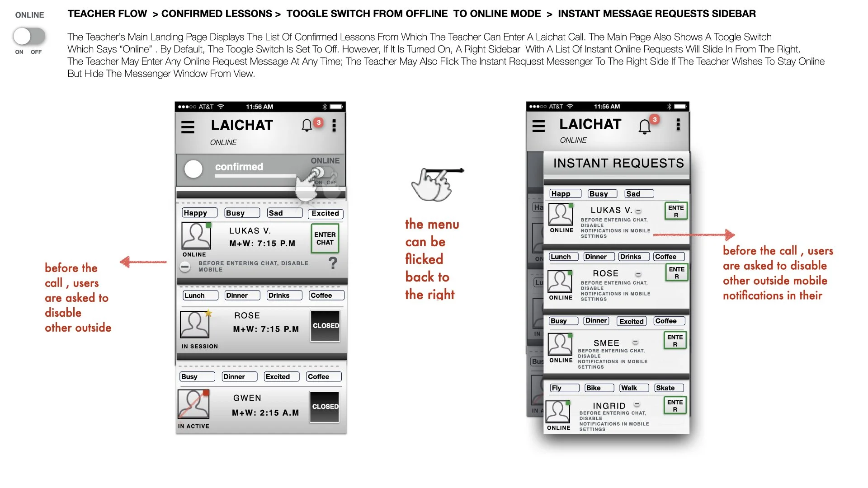Tap notification bell on right phone

[644, 127]
